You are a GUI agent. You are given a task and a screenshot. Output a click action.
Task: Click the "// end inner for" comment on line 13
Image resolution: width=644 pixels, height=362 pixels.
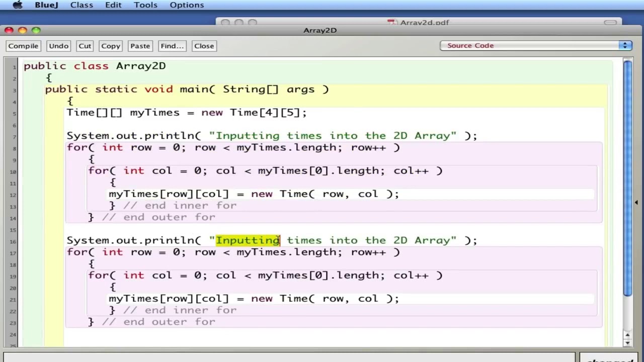pos(180,205)
